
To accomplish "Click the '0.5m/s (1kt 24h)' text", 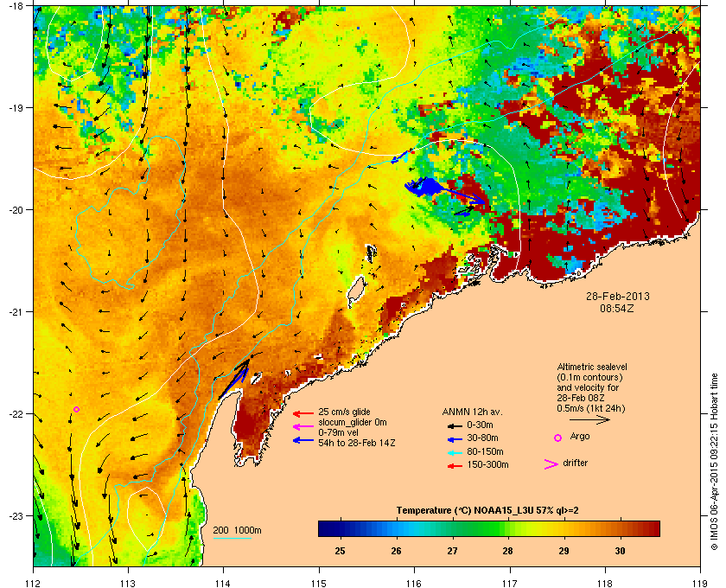I will click(591, 408).
